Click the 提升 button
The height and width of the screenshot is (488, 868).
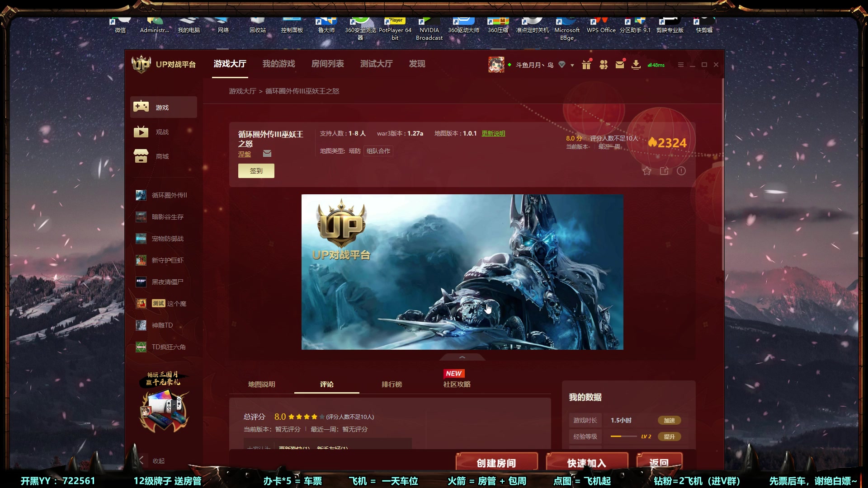pyautogui.click(x=669, y=436)
